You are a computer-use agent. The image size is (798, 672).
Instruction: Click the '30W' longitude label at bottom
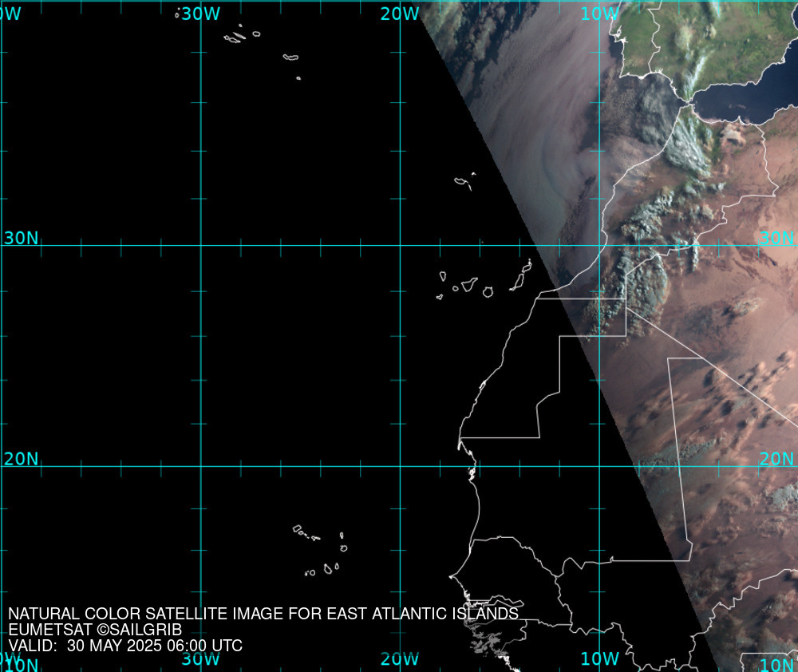[201, 658]
